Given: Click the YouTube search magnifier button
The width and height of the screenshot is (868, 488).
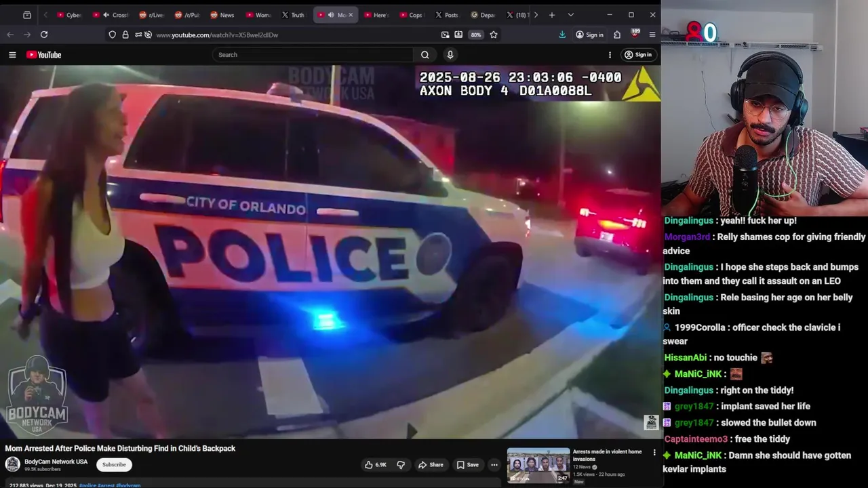Looking at the screenshot, I should click(x=425, y=55).
